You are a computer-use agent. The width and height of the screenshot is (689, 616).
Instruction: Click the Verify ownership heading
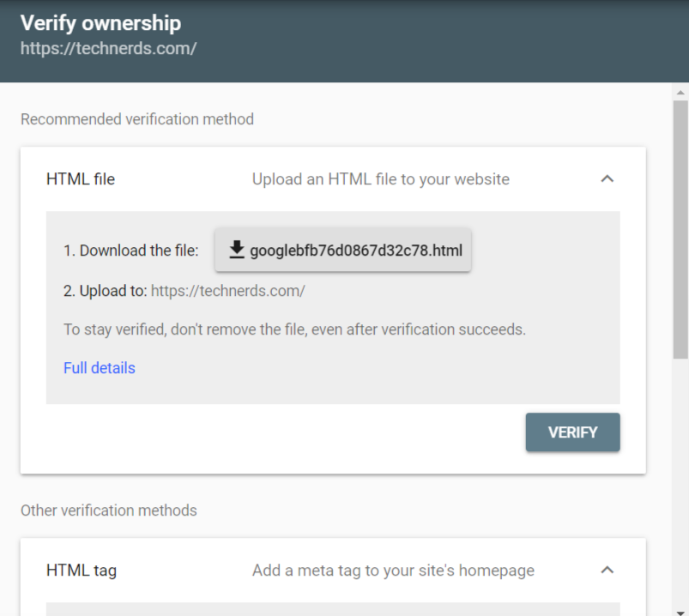tap(100, 23)
